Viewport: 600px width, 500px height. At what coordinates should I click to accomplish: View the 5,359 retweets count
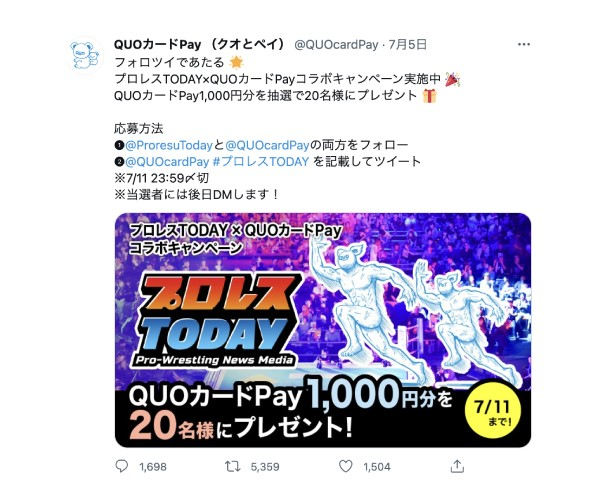point(265,467)
